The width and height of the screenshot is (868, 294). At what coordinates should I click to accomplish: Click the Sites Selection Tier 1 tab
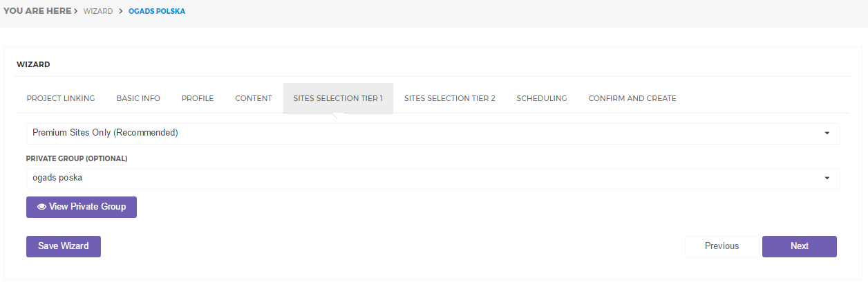[x=338, y=98]
